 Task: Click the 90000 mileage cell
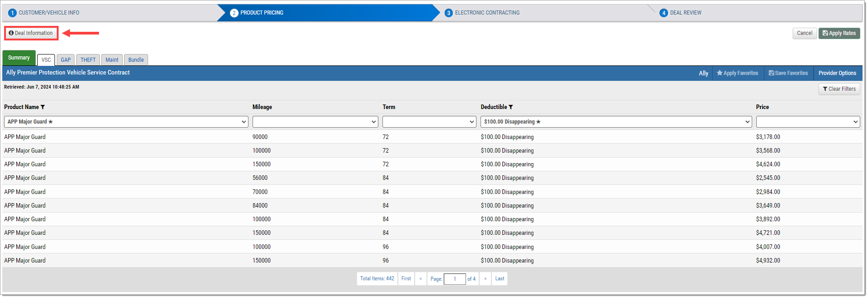pyautogui.click(x=260, y=137)
